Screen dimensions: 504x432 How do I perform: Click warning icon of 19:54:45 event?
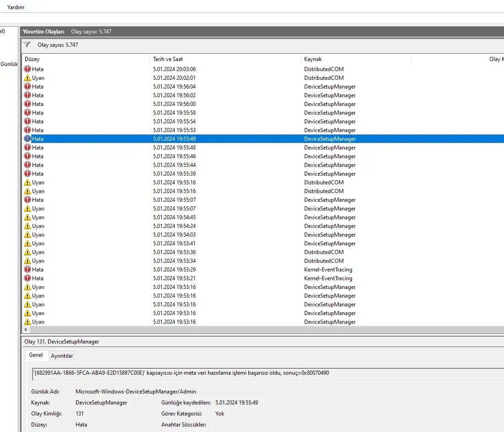point(27,217)
